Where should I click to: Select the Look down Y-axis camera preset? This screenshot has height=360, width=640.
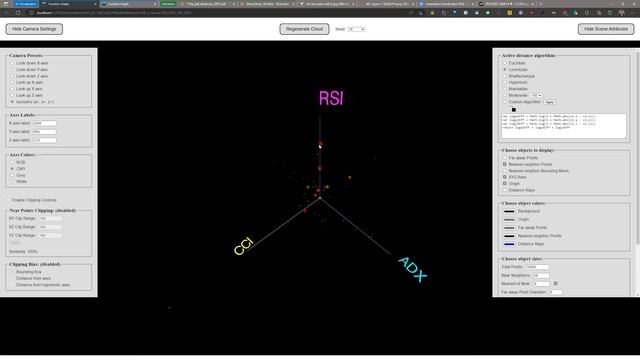pos(12,70)
